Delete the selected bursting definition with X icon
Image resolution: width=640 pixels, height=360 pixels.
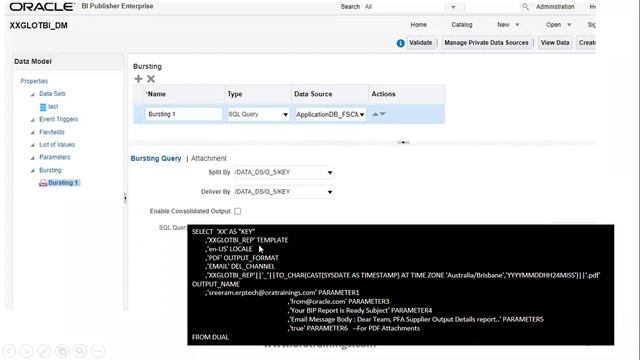click(x=151, y=79)
